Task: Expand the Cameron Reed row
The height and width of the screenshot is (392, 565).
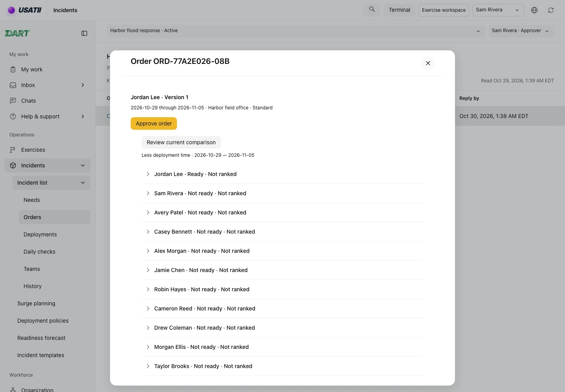Action: [282, 309]
